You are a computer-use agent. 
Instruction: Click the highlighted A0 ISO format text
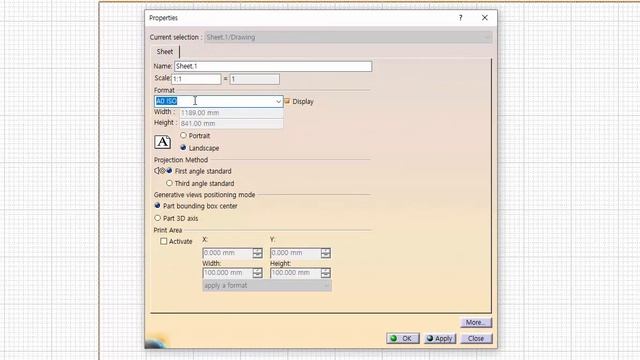coord(167,101)
